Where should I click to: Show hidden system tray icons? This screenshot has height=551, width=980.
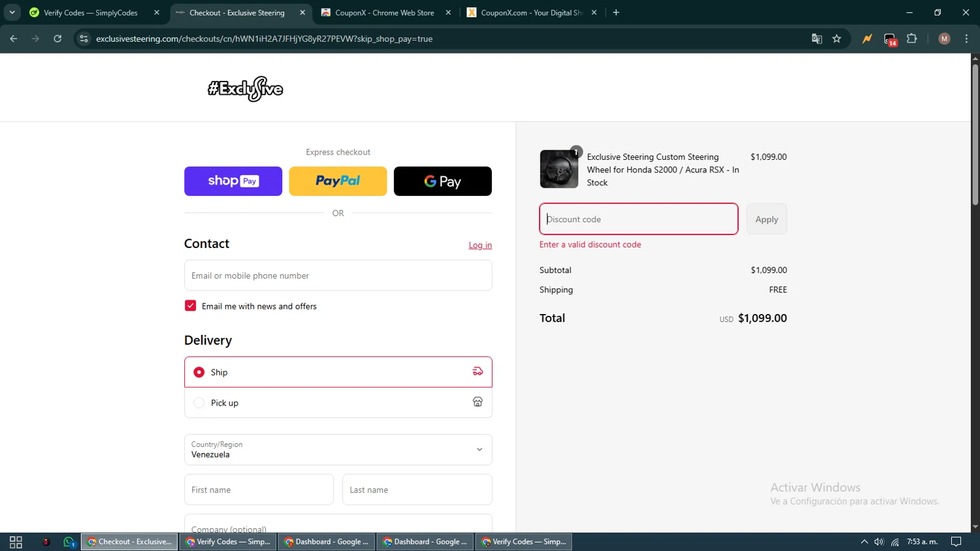pyautogui.click(x=864, y=542)
